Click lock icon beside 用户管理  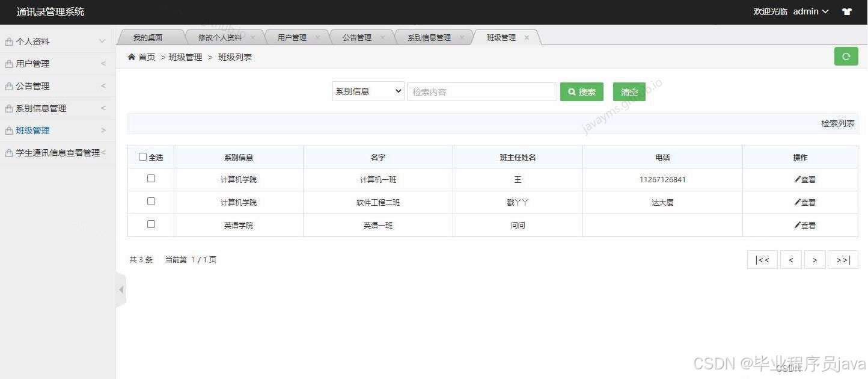(x=9, y=64)
